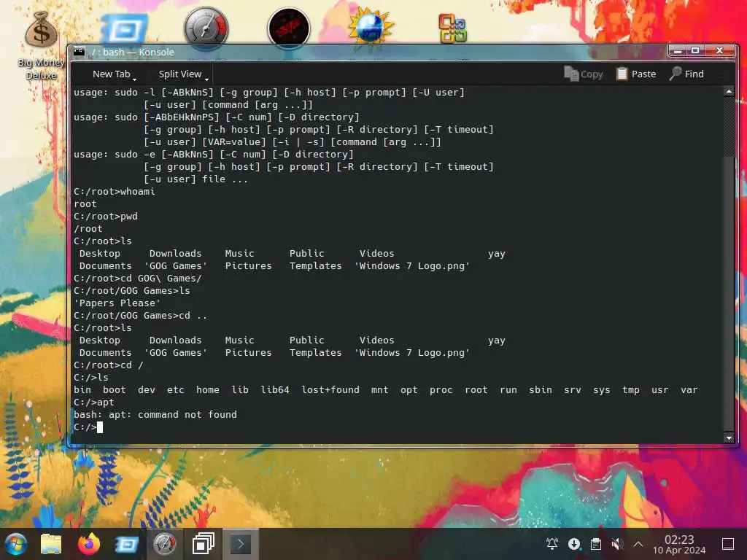Image resolution: width=747 pixels, height=560 pixels.
Task: Click the New Tab button
Action: tap(111, 74)
